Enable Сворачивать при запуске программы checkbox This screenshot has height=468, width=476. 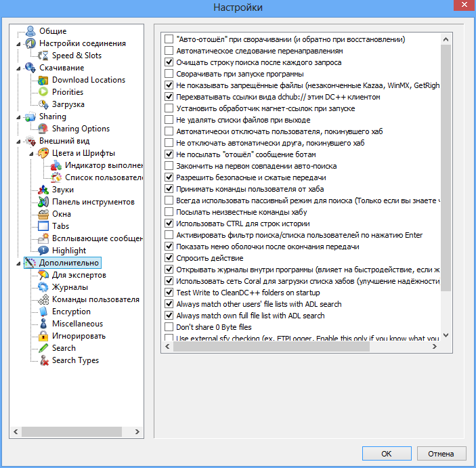pyautogui.click(x=169, y=74)
